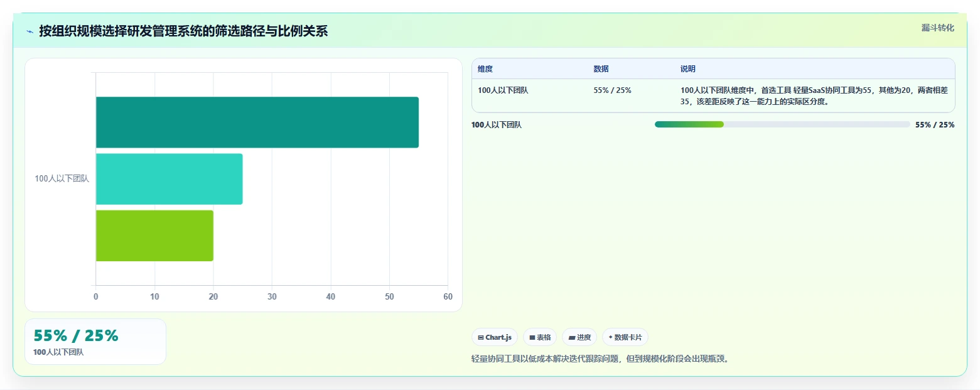Image resolution: width=980 pixels, height=390 pixels.
Task: Click the 100人以下团队 progress bar
Action: [782, 124]
